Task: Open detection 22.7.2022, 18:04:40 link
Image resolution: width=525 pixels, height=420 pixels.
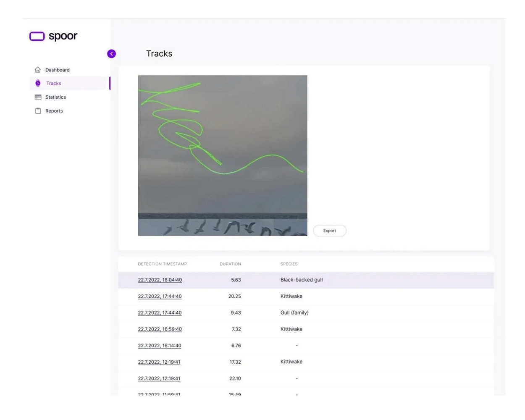Action: point(160,280)
